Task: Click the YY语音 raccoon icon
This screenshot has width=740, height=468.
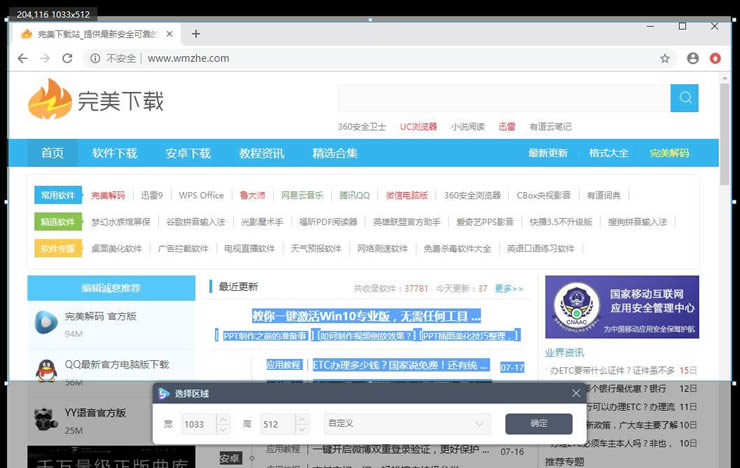Action: click(x=46, y=419)
